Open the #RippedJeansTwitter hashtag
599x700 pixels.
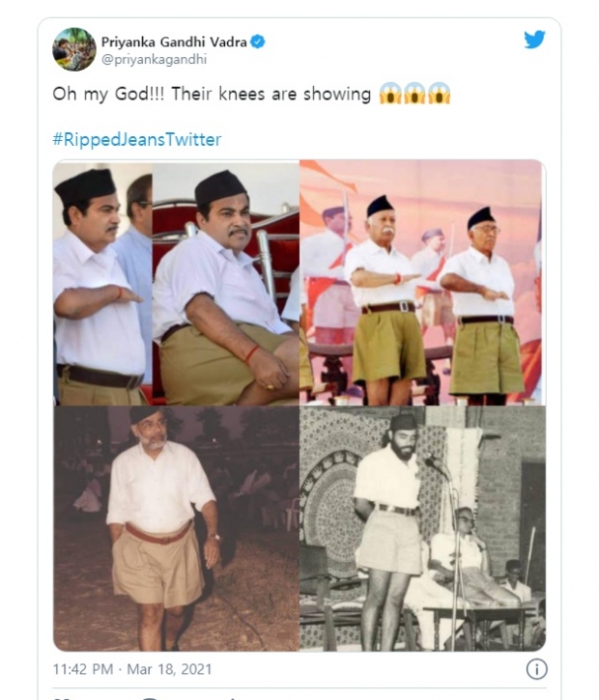136,139
